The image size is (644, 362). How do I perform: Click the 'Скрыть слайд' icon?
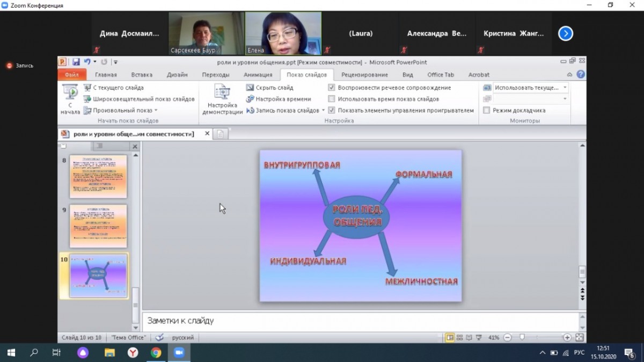point(250,88)
